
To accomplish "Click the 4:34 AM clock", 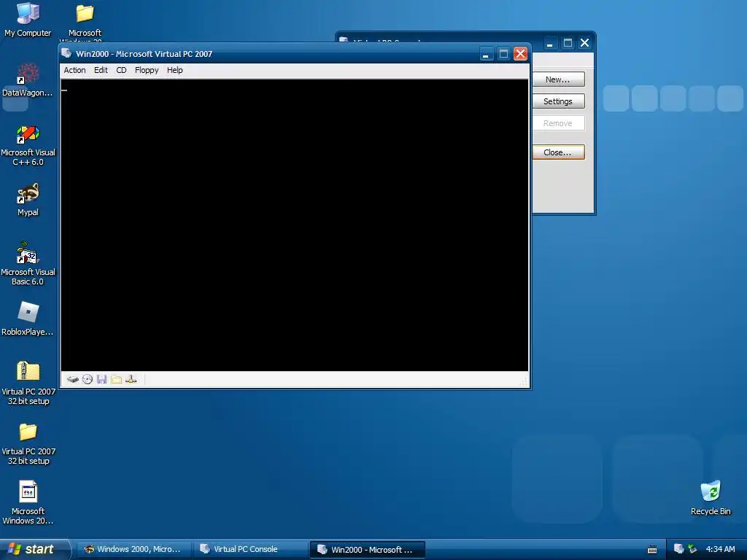I will (x=720, y=549).
